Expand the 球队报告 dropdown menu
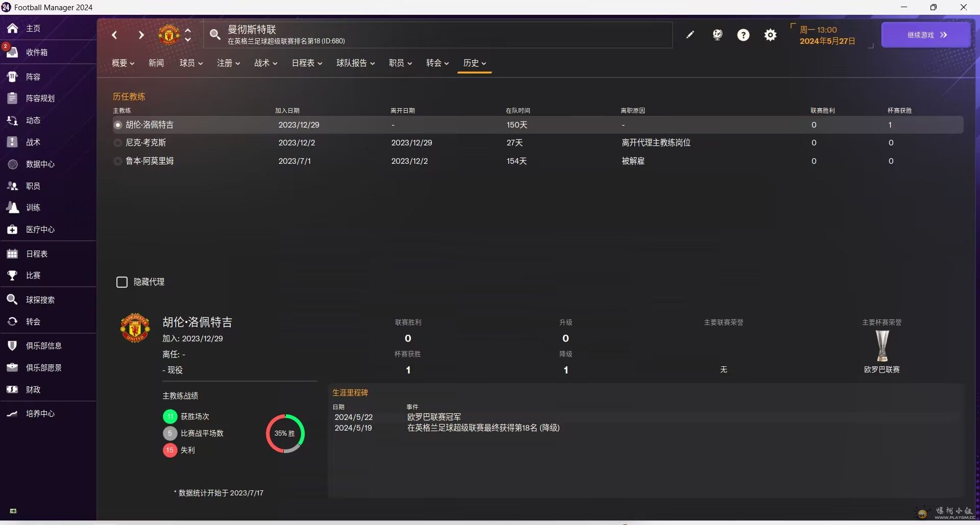 (356, 63)
